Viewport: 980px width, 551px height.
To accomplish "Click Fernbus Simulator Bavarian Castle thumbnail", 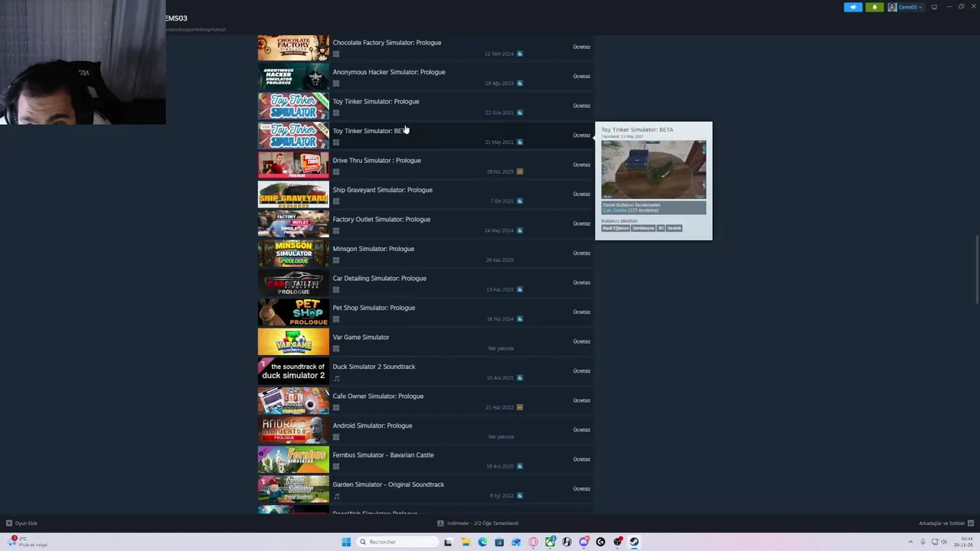I will pyautogui.click(x=293, y=460).
